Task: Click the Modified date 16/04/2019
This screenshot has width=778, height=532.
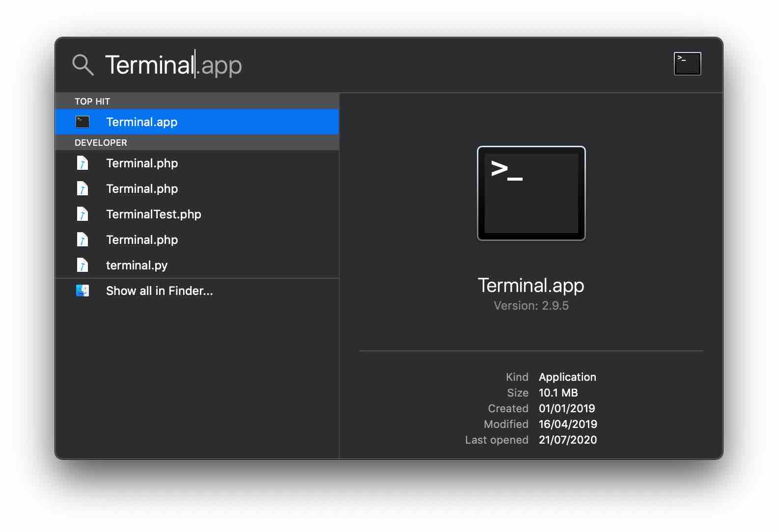Action: pyautogui.click(x=568, y=424)
